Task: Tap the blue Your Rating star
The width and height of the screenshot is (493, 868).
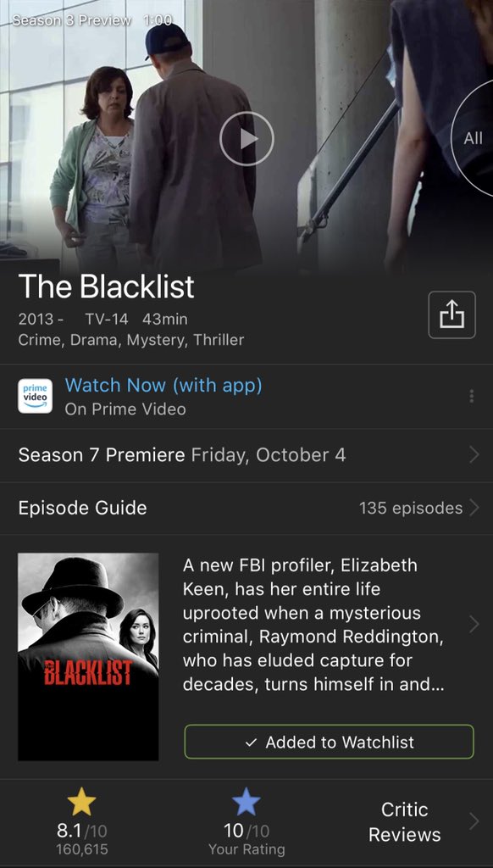Action: (x=246, y=802)
